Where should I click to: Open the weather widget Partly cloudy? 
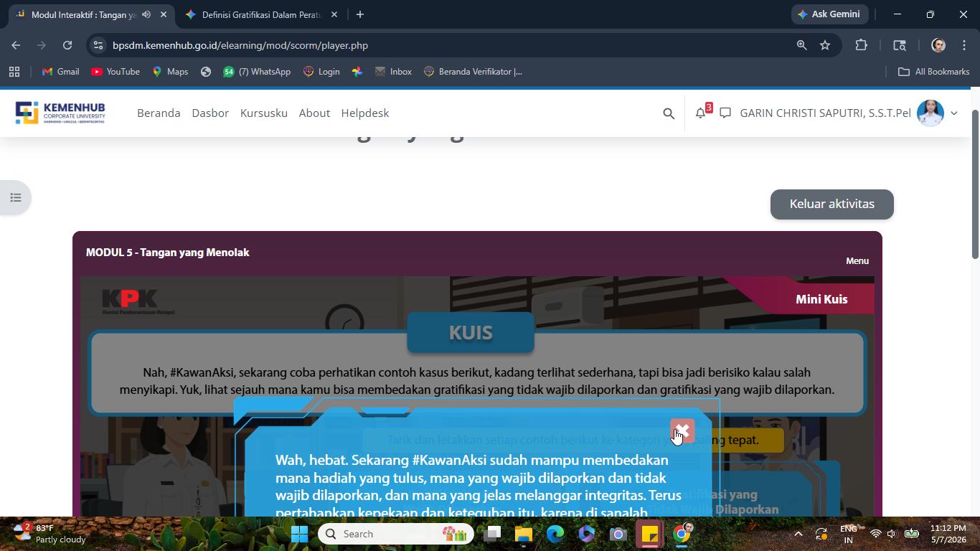pos(50,534)
